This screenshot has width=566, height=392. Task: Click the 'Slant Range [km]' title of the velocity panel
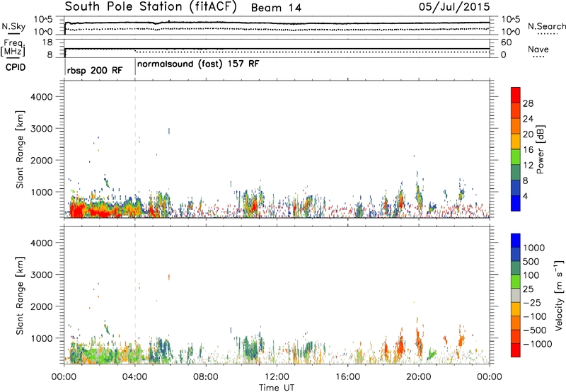pos(20,296)
